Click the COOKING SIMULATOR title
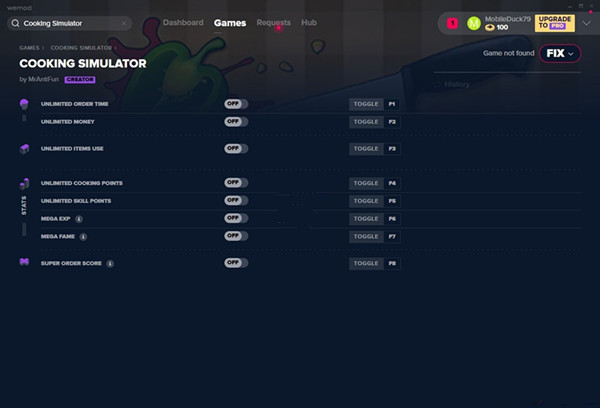The width and height of the screenshot is (600, 408). (x=83, y=64)
